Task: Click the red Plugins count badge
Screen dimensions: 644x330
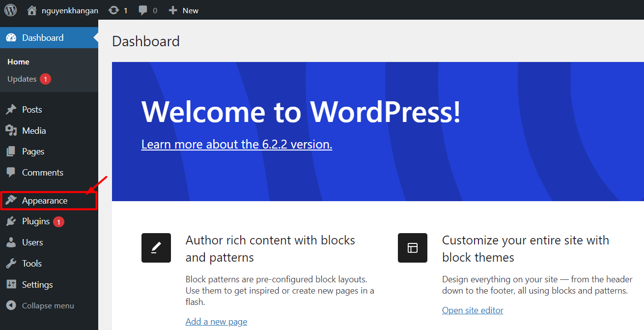Action: [58, 222]
